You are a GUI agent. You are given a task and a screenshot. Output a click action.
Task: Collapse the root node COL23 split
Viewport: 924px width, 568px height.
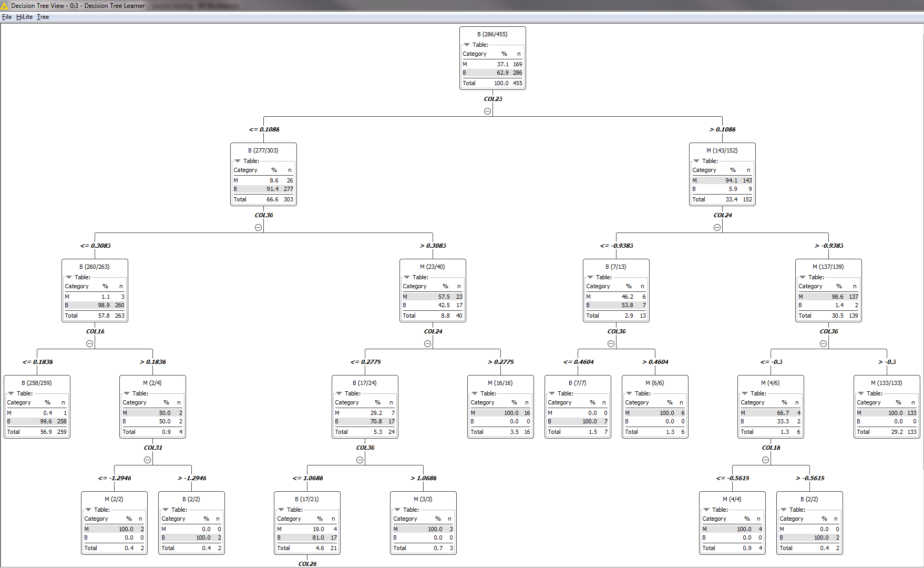click(x=487, y=111)
